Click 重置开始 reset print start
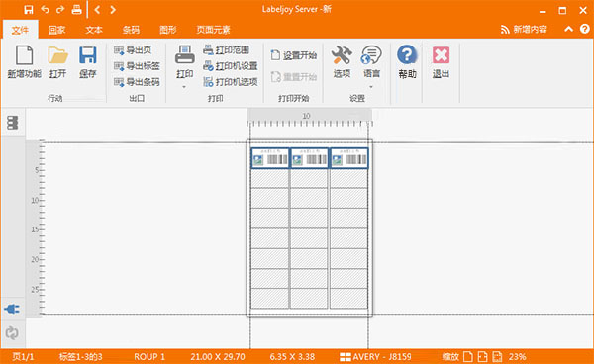594x364 pixels. [x=294, y=77]
